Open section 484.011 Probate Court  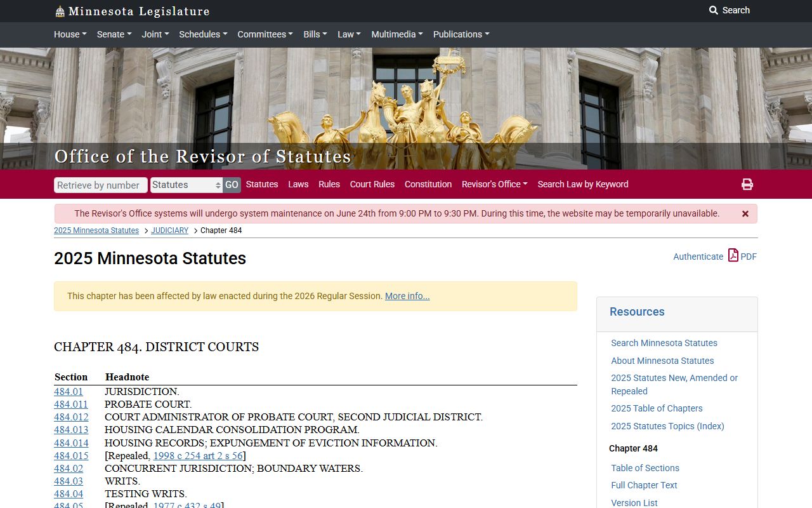pos(71,404)
